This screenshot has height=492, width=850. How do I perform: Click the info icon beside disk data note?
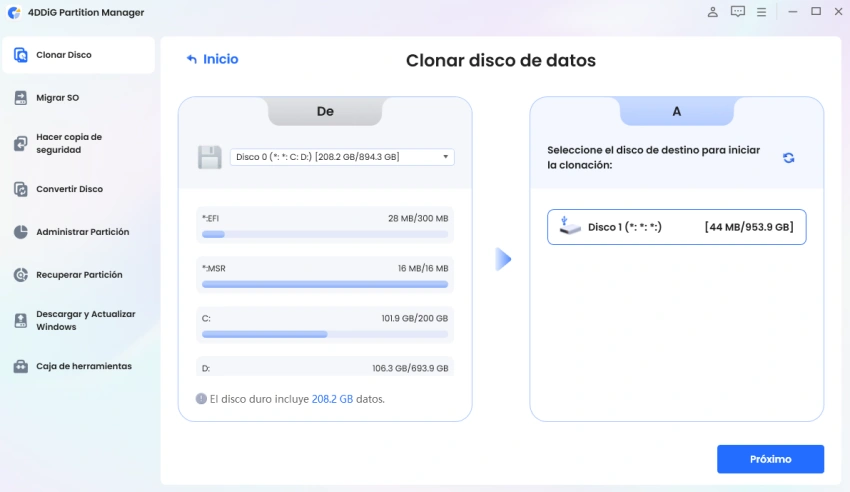201,399
